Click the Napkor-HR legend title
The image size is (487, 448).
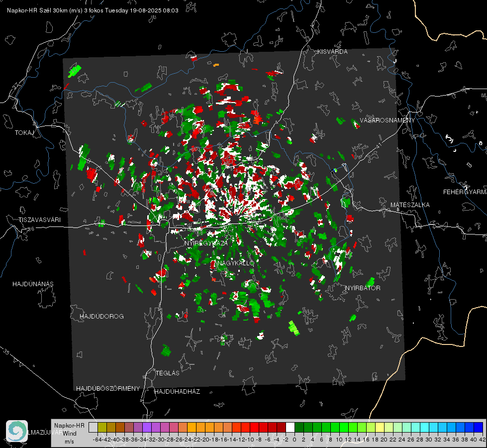point(69,426)
